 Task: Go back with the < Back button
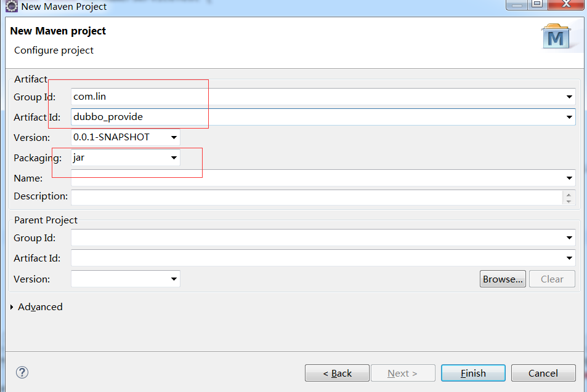tap(337, 373)
